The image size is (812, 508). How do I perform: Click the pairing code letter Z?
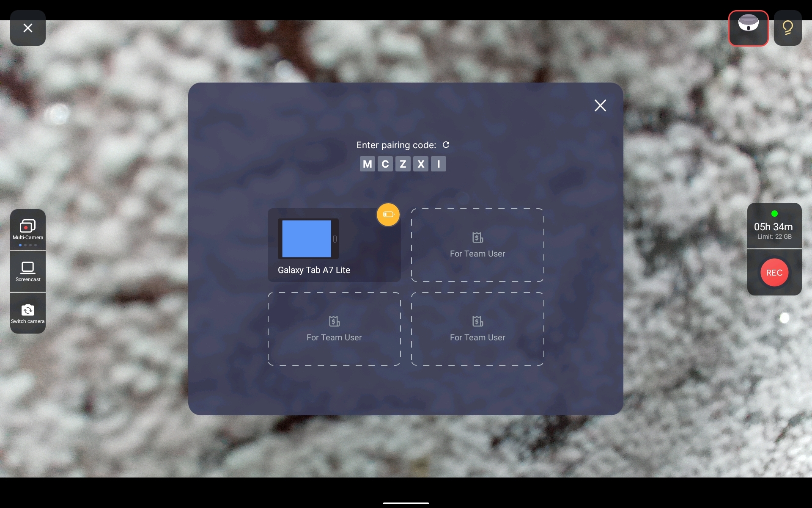pos(403,163)
